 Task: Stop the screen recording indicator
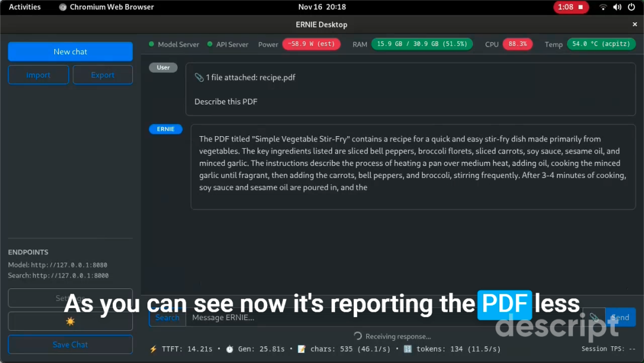tap(571, 7)
